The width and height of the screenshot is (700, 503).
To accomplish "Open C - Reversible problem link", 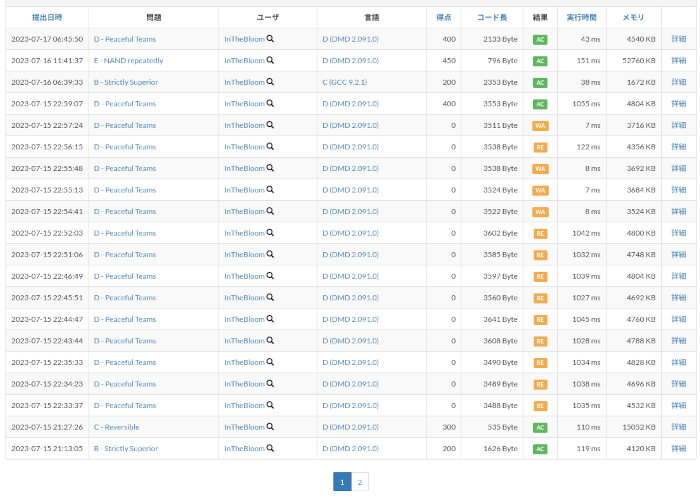I will [117, 427].
